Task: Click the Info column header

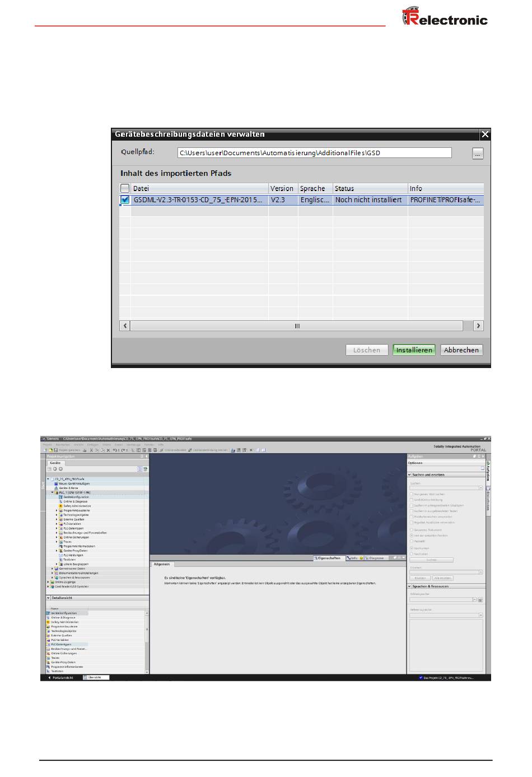Action: coord(446,188)
